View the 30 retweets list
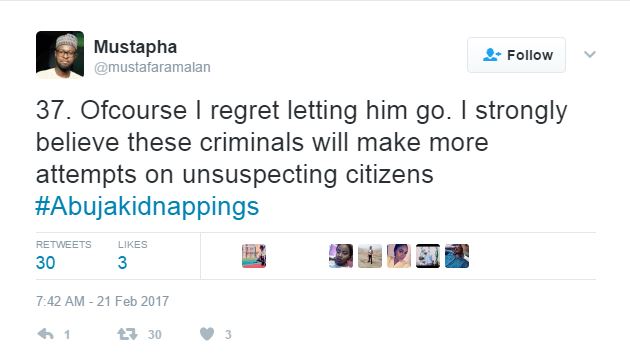 click(x=63, y=256)
